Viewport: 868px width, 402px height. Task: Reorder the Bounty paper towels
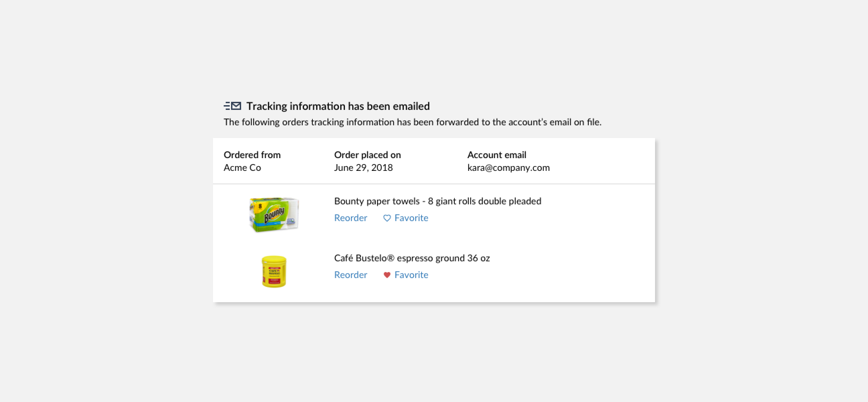pos(350,218)
